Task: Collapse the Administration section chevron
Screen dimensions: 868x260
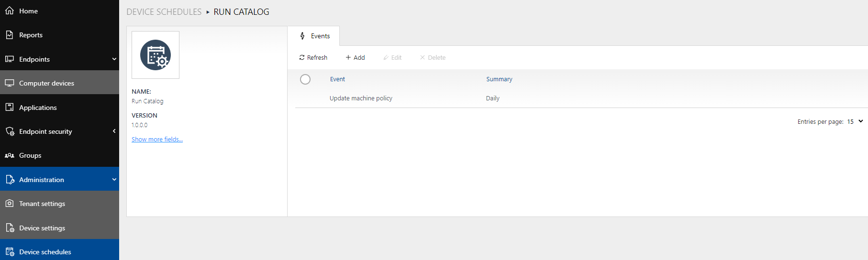Action: tap(114, 180)
